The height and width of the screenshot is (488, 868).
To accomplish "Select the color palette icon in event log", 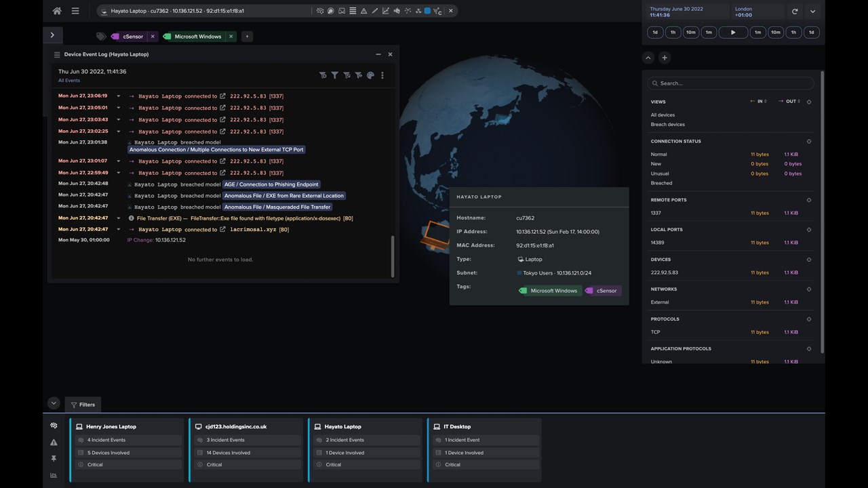I will (x=370, y=75).
